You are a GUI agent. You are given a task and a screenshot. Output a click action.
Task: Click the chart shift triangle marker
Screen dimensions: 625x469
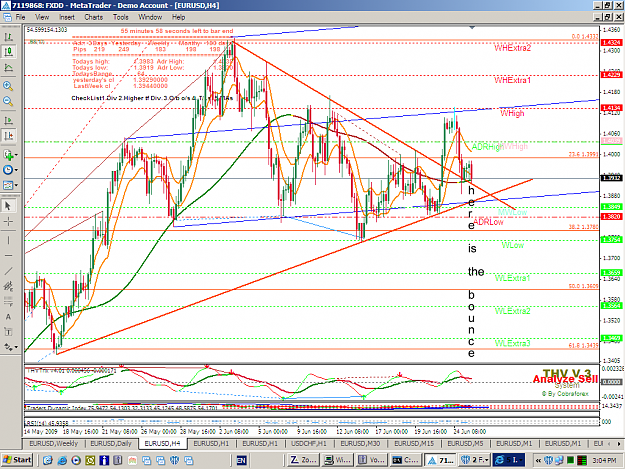click(x=472, y=27)
